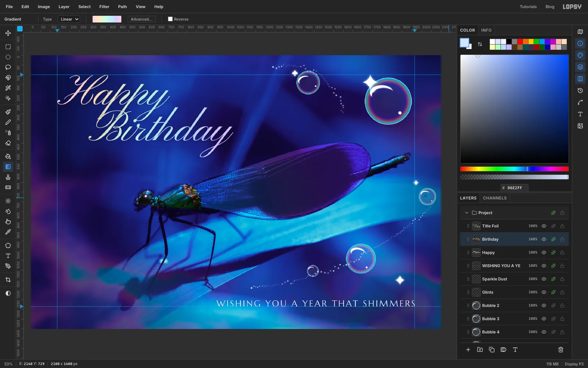Screen dimensions: 588x368
Task: Click the opacity alpha slider
Action: pos(514,177)
